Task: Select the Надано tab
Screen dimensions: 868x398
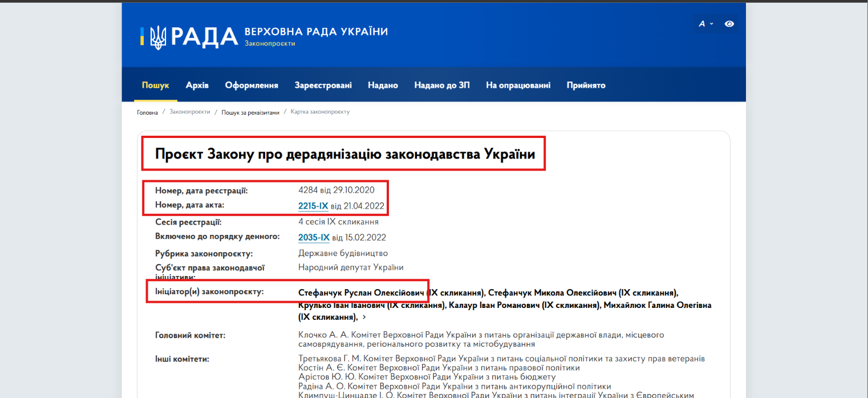Action: 383,86
